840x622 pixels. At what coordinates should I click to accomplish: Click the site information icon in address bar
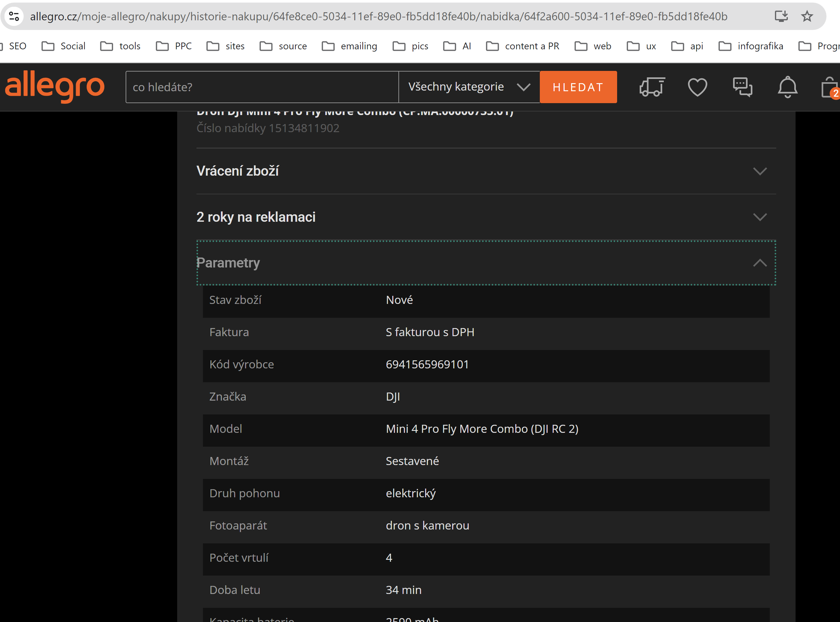(x=14, y=16)
